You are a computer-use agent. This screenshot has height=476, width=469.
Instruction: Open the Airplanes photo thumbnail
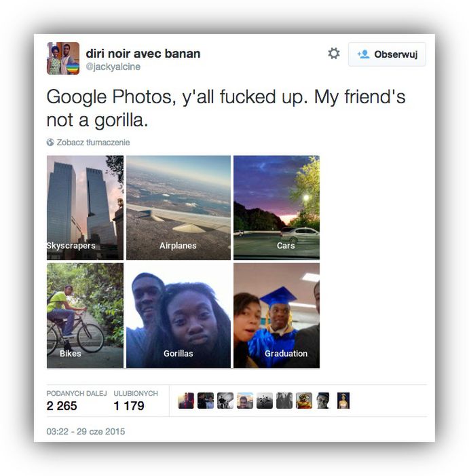179,208
